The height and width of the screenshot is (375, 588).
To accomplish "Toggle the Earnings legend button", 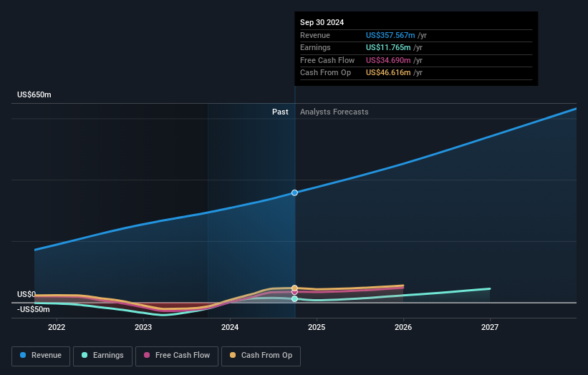I will pyautogui.click(x=102, y=356).
